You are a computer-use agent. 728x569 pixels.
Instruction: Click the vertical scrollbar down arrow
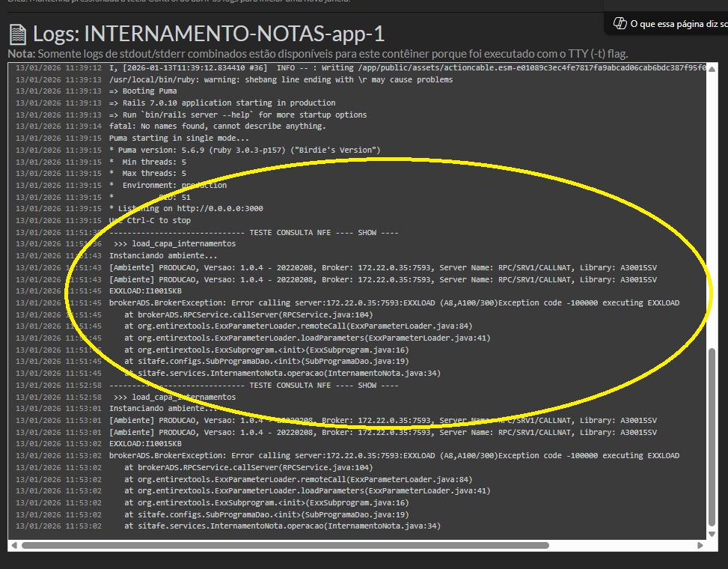point(712,533)
